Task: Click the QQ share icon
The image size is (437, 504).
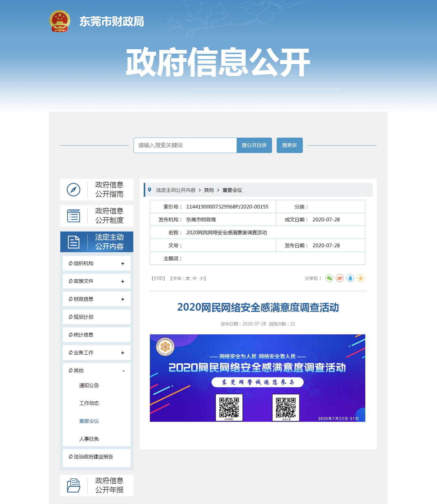Action: 350,278
